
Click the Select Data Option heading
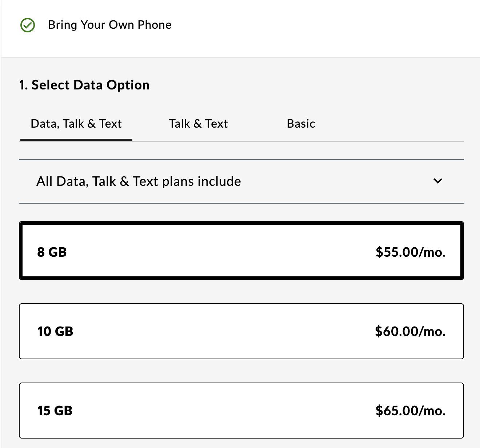click(84, 85)
